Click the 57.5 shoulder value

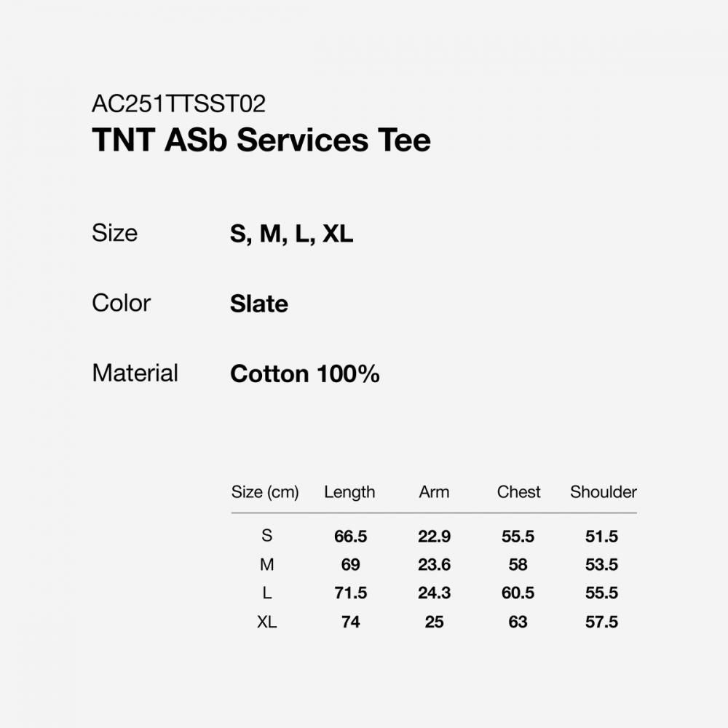click(601, 622)
